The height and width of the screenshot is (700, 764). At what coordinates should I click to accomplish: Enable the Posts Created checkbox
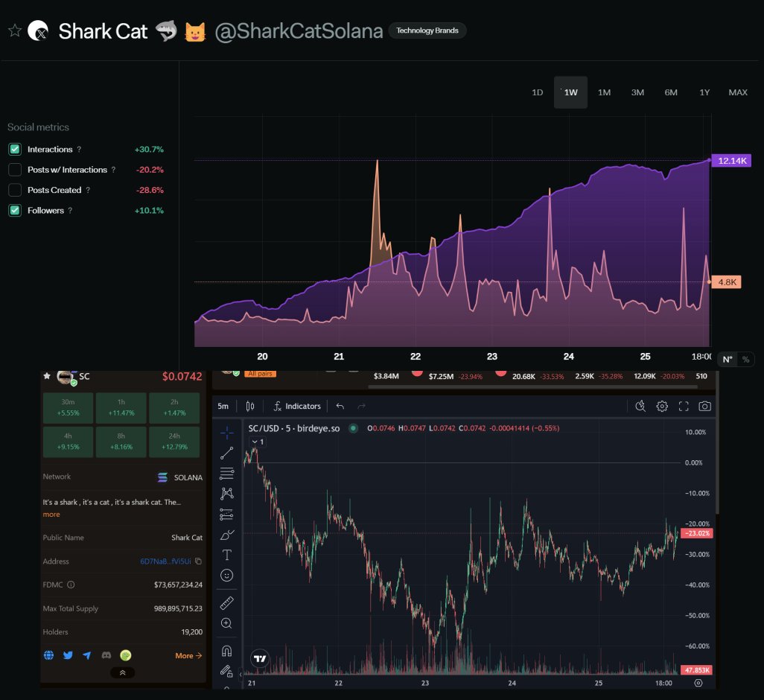pyautogui.click(x=15, y=190)
